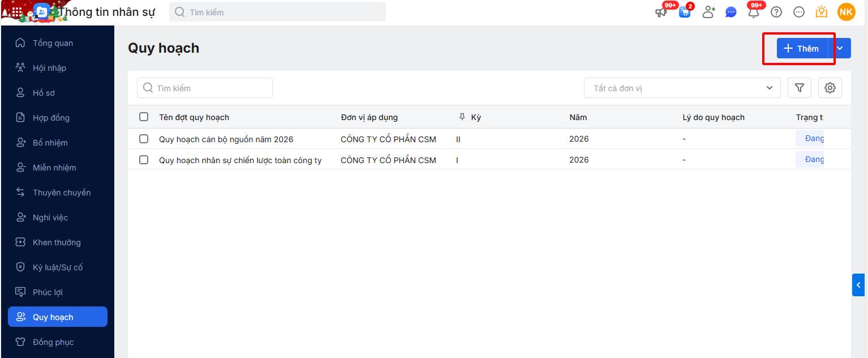This screenshot has height=358, width=868.
Task: Open the dropdown arrow beside Thêm
Action: pyautogui.click(x=840, y=49)
